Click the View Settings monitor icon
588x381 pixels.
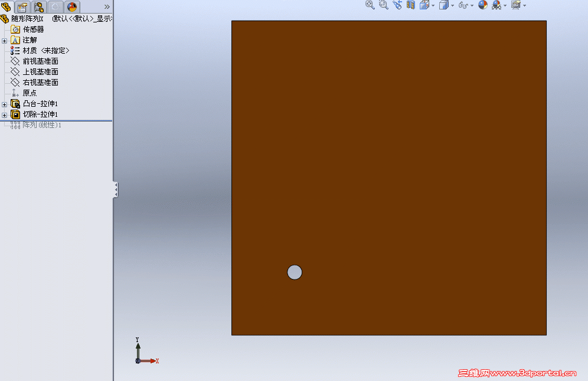click(517, 5)
